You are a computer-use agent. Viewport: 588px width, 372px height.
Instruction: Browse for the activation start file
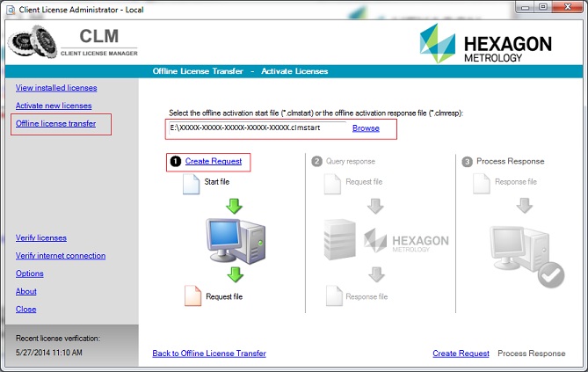pos(366,128)
